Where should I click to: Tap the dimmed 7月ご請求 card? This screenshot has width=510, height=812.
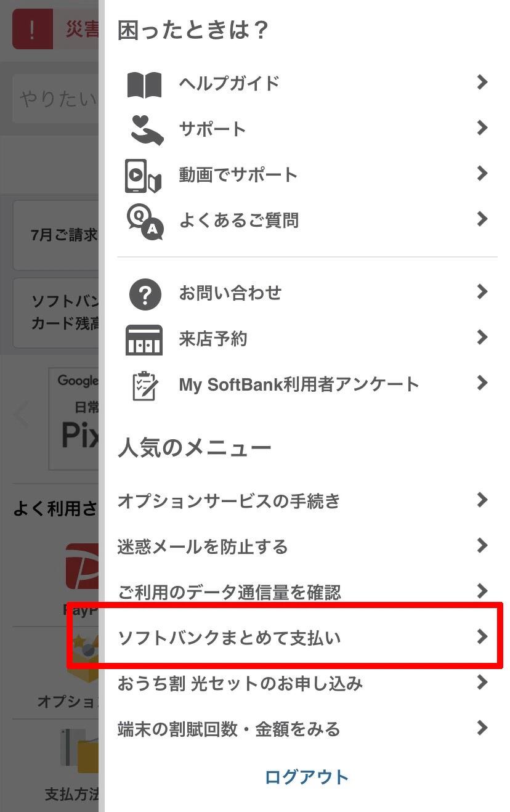(55, 235)
